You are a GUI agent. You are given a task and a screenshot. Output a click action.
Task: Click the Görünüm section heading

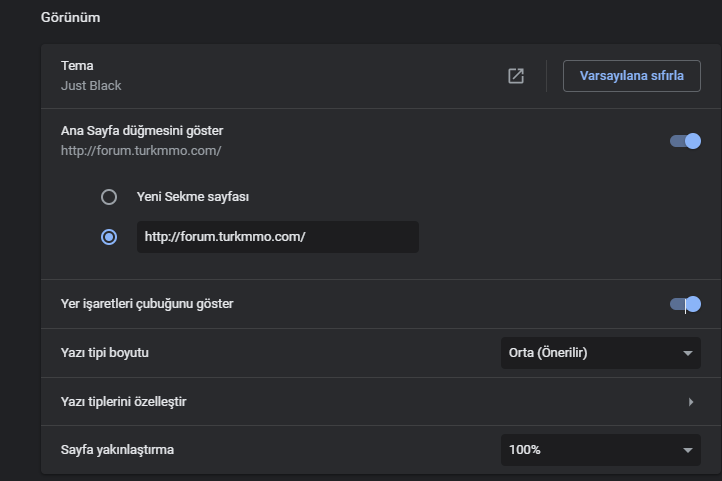click(70, 17)
